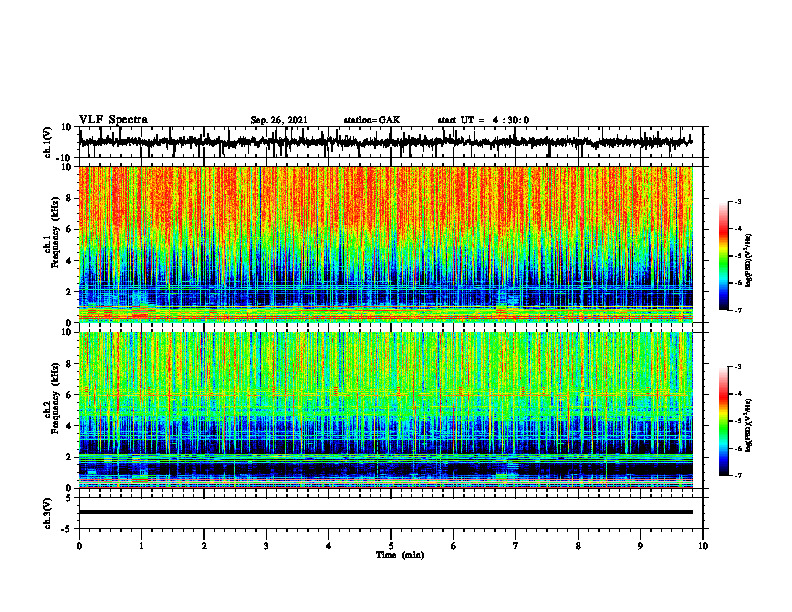Click the "2" tick on the Time axis
This screenshot has height=612, width=792.
pyautogui.click(x=204, y=546)
